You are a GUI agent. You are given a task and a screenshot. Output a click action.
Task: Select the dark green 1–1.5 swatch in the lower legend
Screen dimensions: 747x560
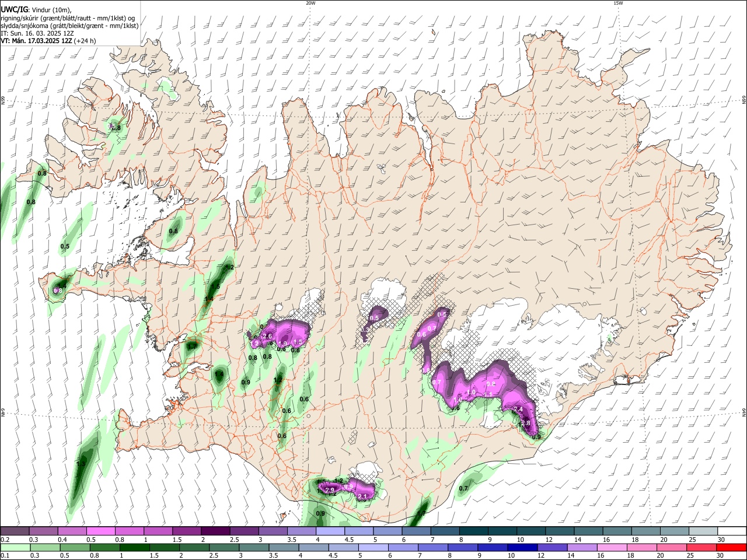(x=134, y=548)
